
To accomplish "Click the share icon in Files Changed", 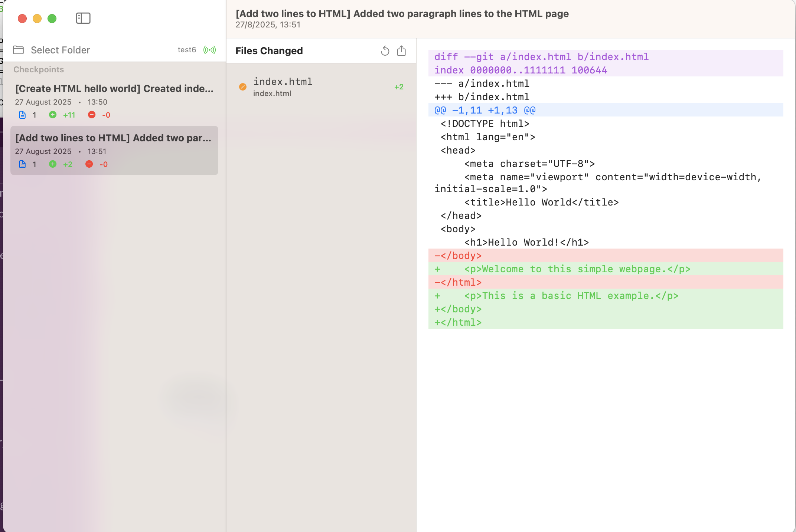I will pyautogui.click(x=401, y=51).
